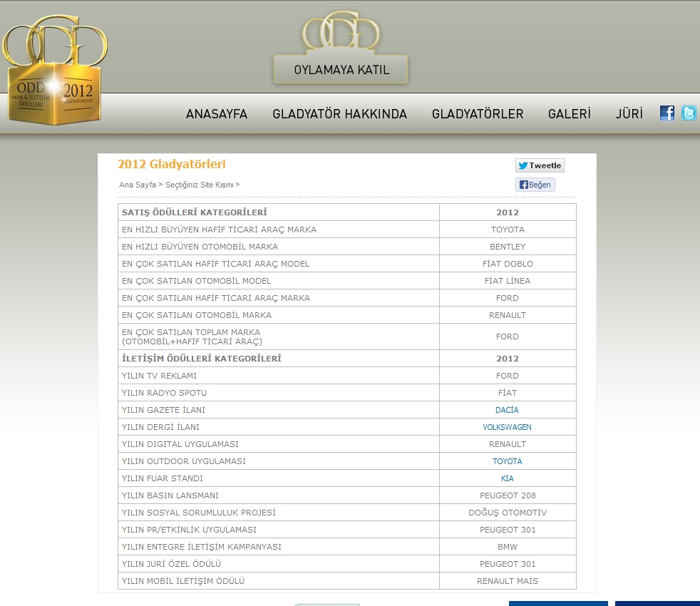The height and width of the screenshot is (606, 700).
Task: Click EN HIZLI BÜYÜYEN HAFİF TİCARİ ARAÇ MARKA
Action: coord(279,230)
